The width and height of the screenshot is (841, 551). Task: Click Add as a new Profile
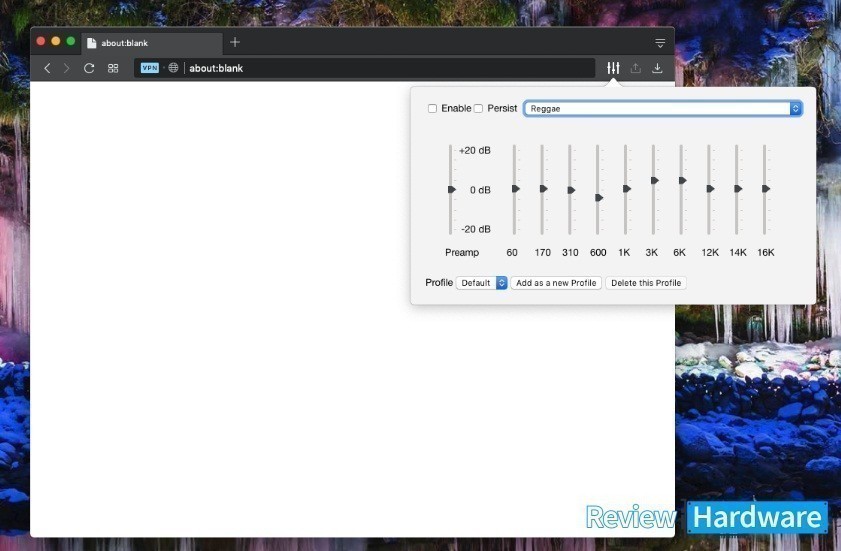pyautogui.click(x=556, y=283)
